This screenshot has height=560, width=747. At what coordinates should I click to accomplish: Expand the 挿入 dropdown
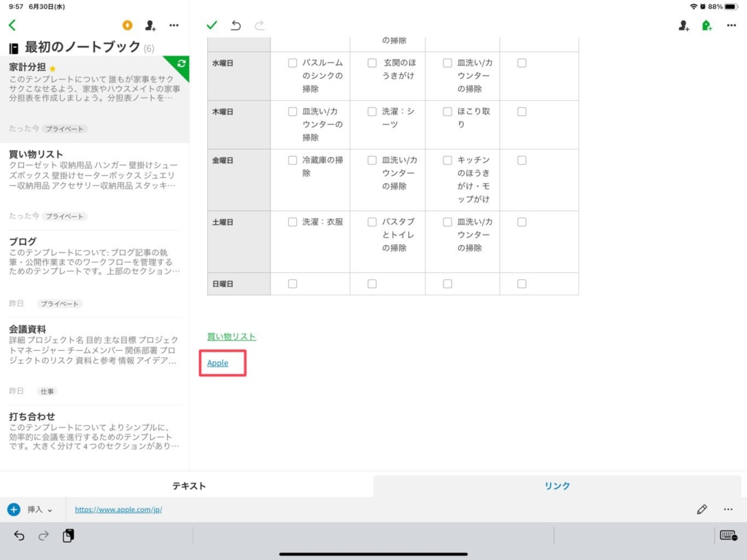tap(40, 510)
